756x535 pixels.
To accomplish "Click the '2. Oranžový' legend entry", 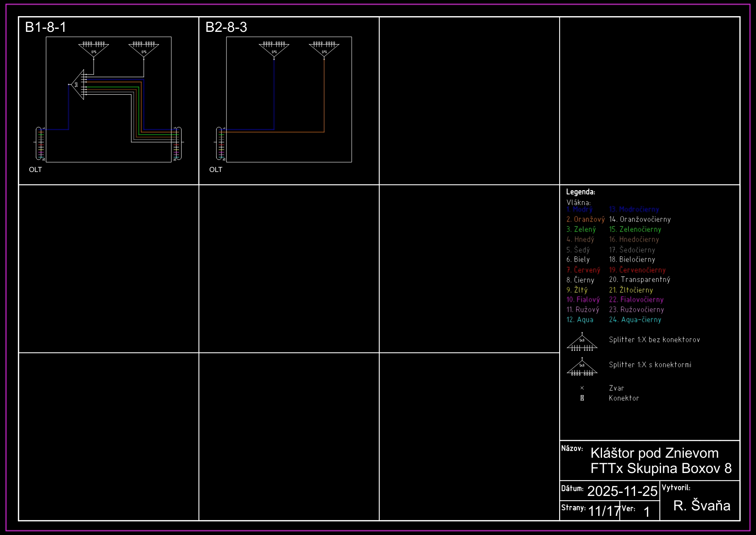I will tap(585, 220).
